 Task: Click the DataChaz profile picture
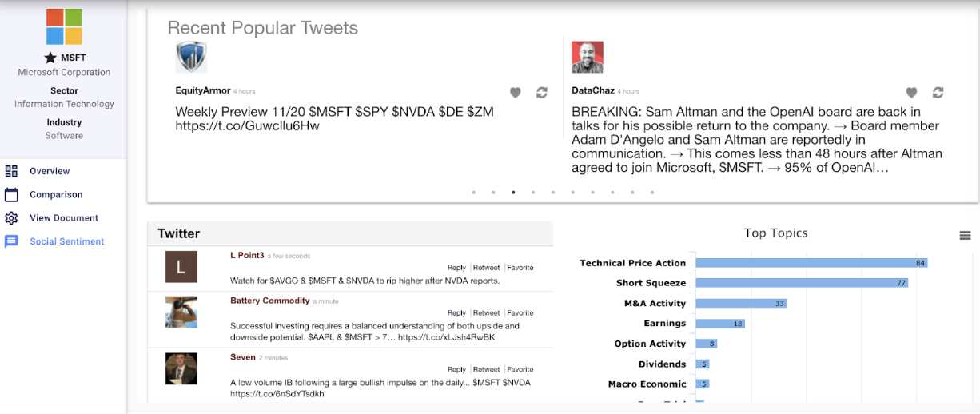click(x=587, y=58)
